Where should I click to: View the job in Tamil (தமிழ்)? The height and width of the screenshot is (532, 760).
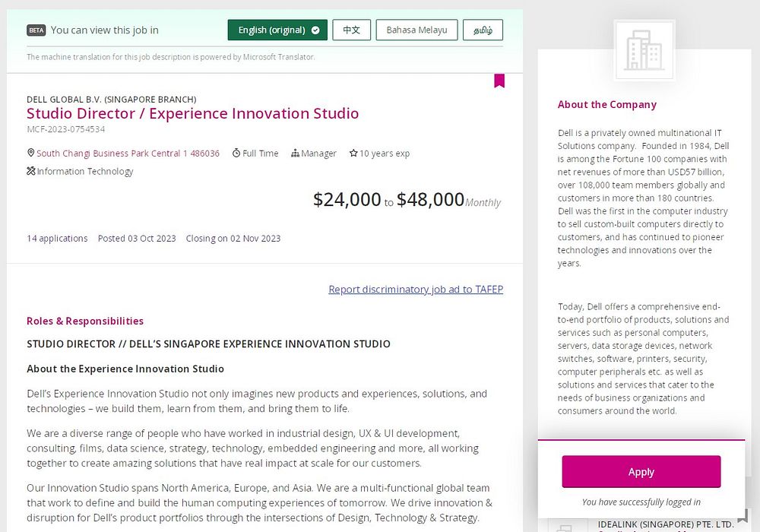(483, 30)
